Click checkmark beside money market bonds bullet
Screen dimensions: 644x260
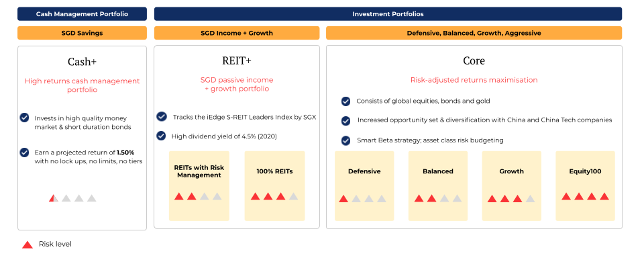pos(25,118)
